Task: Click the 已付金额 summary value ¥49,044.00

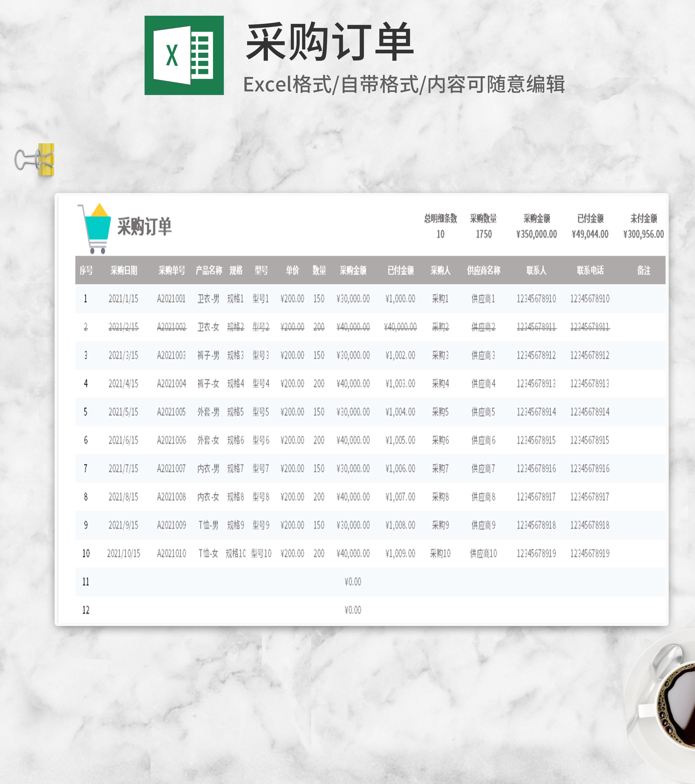Action: (x=590, y=234)
